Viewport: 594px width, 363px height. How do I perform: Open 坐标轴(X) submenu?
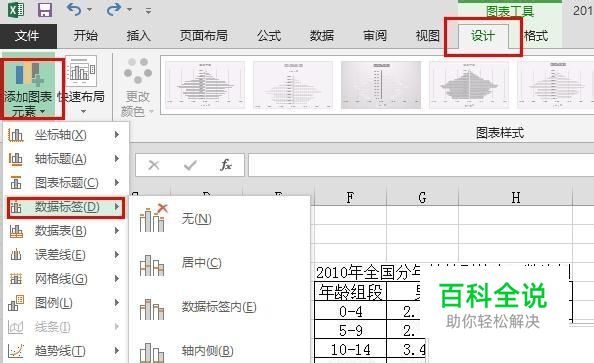[x=65, y=135]
